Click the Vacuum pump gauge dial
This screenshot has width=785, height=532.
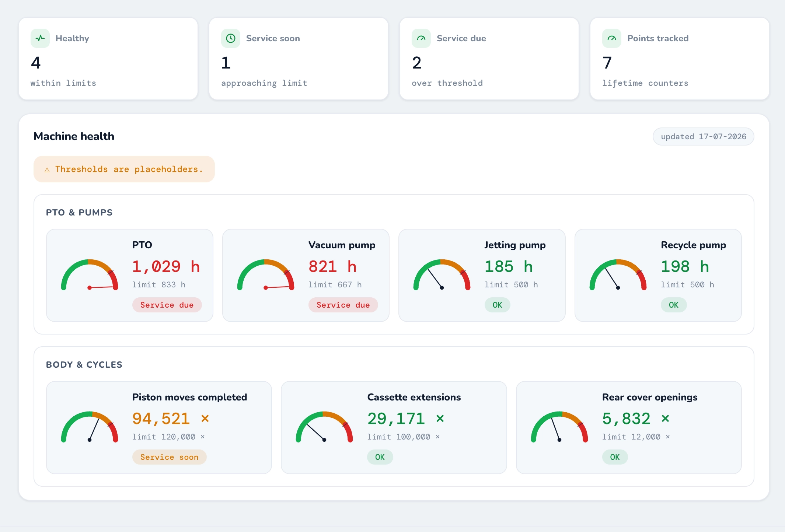coord(266,275)
